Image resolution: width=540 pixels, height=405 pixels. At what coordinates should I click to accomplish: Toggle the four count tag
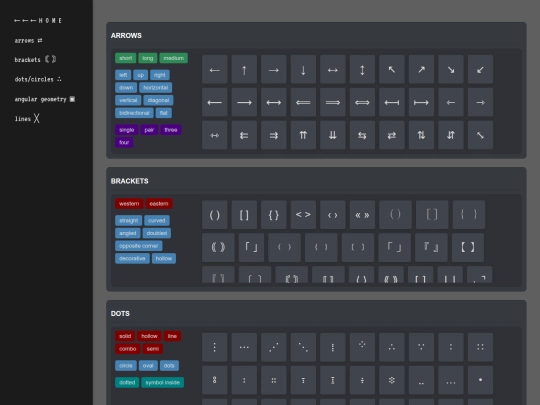(x=124, y=142)
